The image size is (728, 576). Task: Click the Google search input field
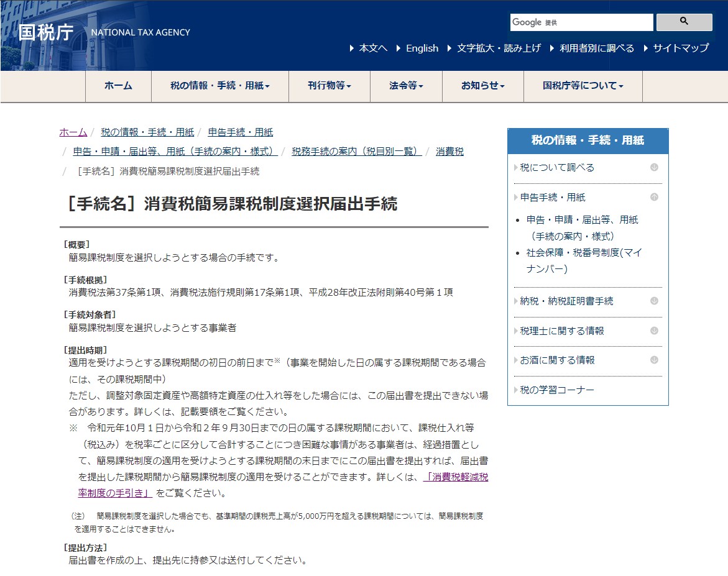[581, 22]
